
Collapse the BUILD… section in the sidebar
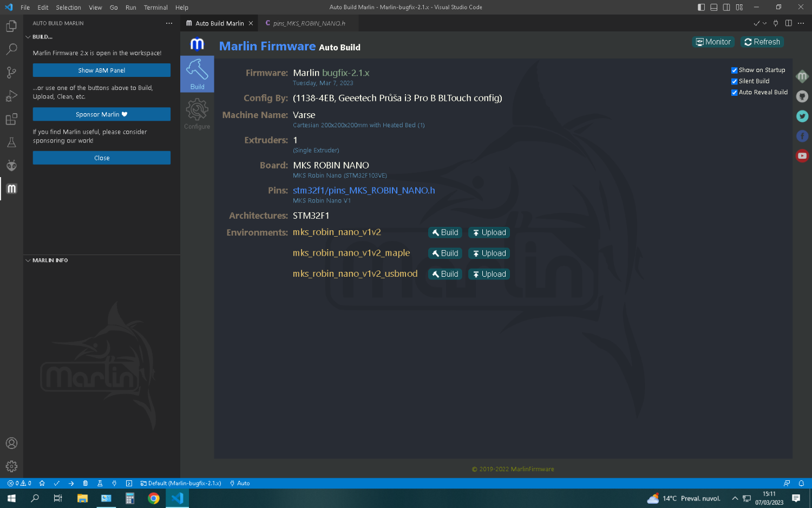(102, 37)
